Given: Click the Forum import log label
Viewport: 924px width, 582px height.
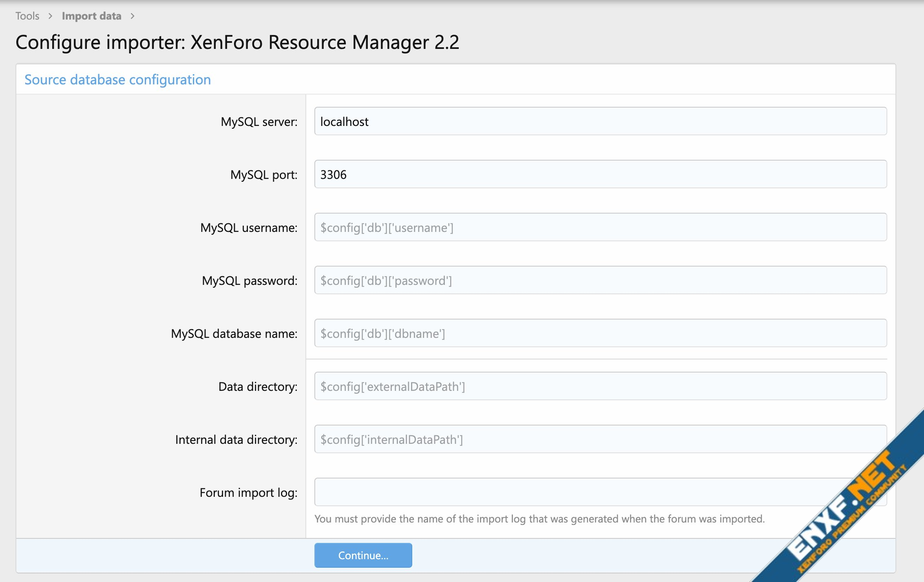Looking at the screenshot, I should click(248, 493).
